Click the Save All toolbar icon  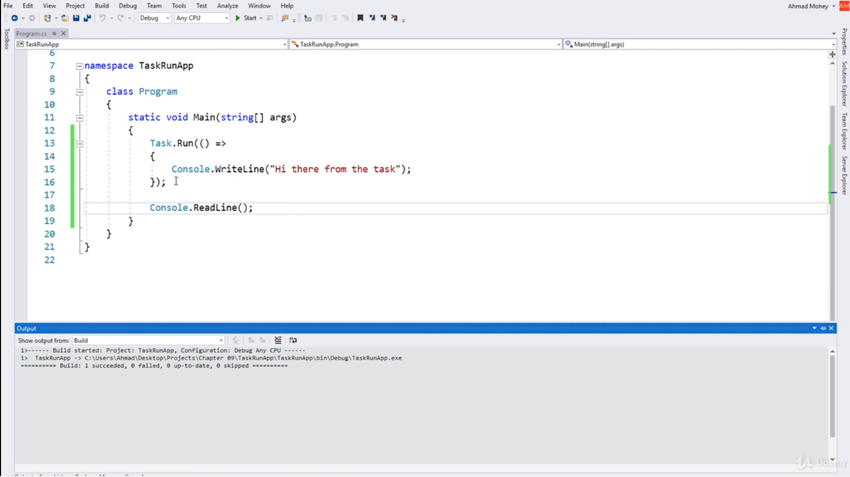87,18
